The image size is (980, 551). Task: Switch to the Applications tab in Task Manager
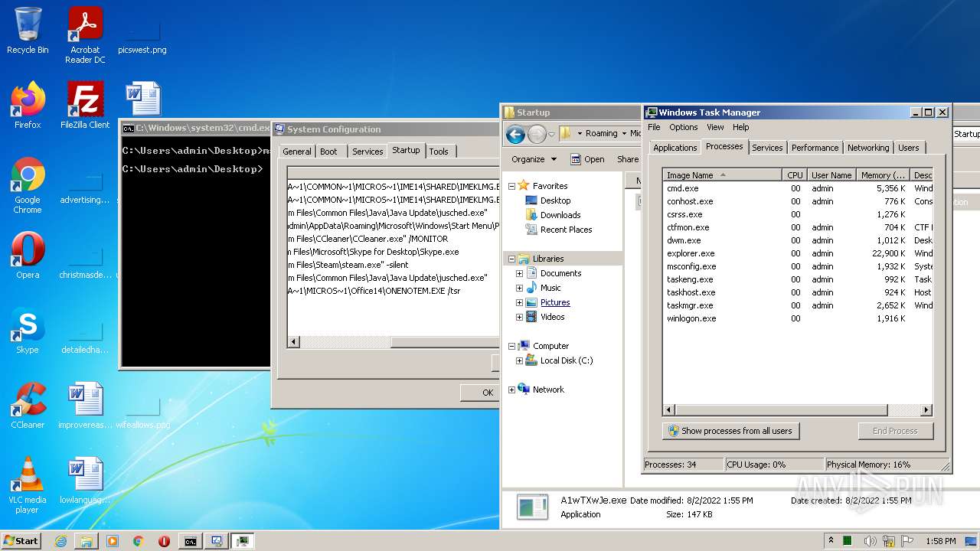tap(675, 148)
